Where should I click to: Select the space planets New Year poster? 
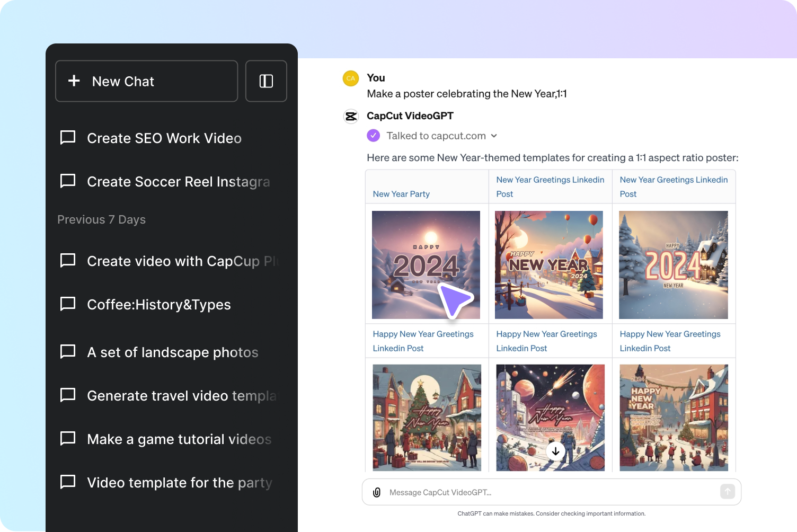pos(550,418)
